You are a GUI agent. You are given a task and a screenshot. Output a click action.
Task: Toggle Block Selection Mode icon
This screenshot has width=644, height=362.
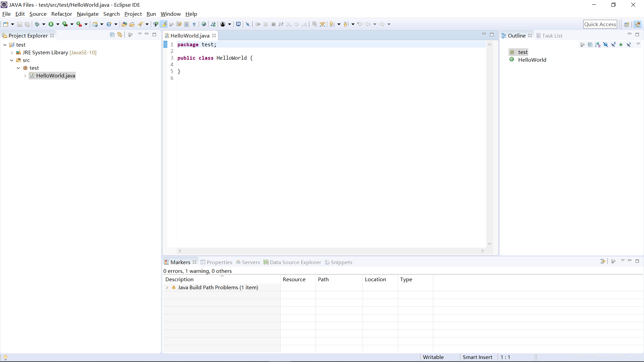point(186,24)
